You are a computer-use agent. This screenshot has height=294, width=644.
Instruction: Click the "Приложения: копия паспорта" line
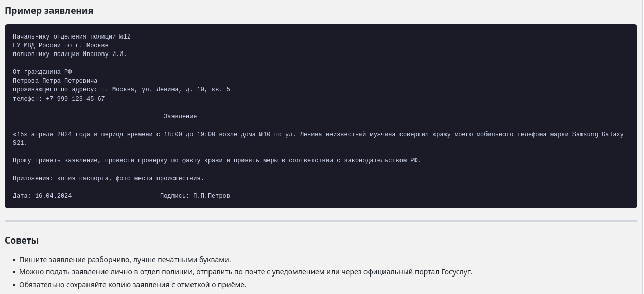click(108, 179)
